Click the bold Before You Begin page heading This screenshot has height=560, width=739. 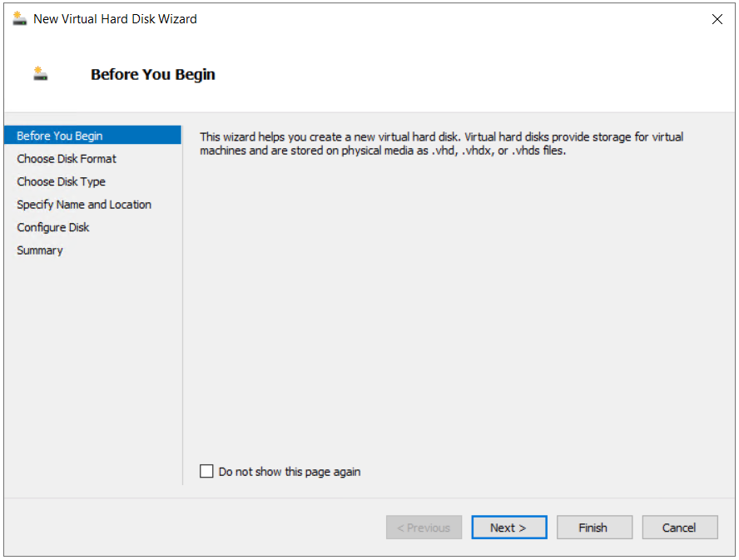[x=153, y=74]
